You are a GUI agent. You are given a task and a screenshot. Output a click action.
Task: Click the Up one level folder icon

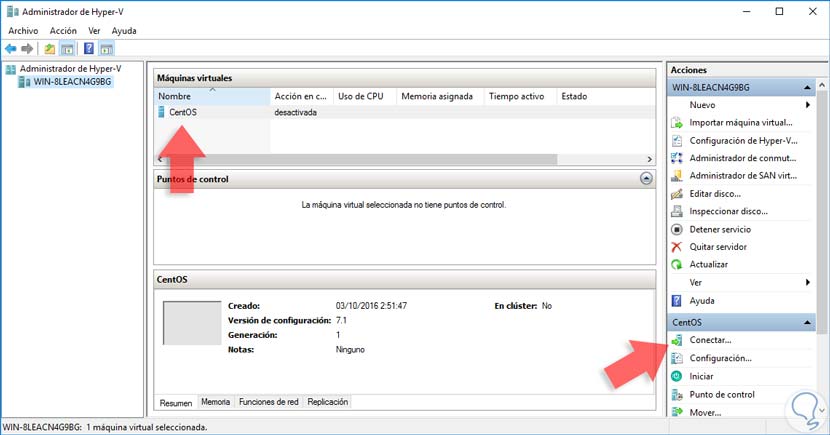point(49,49)
